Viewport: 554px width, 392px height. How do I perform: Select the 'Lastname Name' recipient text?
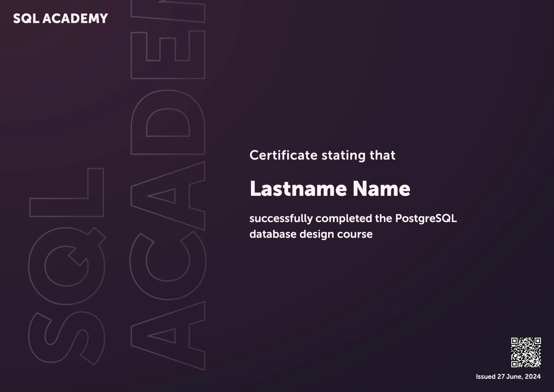(330, 189)
